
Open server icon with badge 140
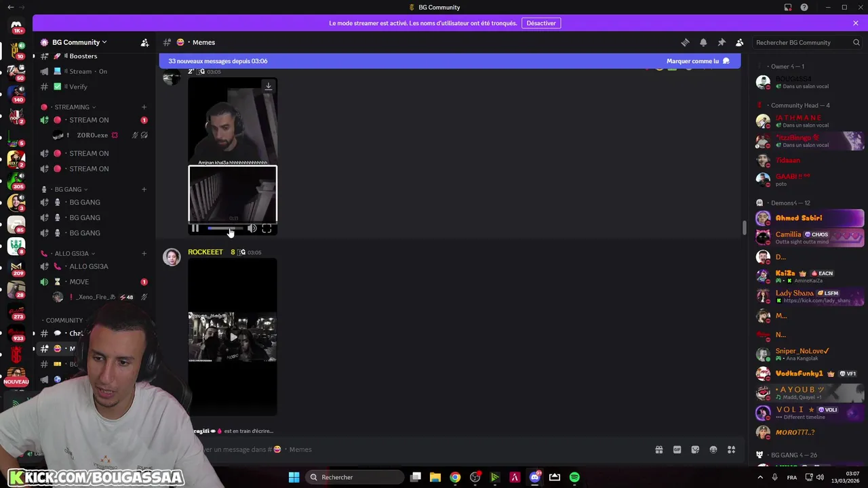point(16,93)
